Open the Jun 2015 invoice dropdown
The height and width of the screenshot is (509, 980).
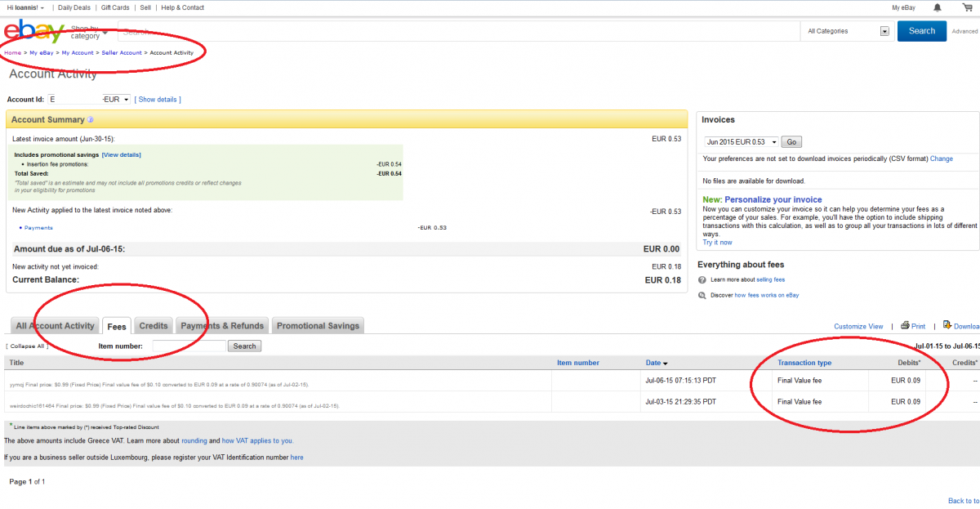[x=742, y=142]
